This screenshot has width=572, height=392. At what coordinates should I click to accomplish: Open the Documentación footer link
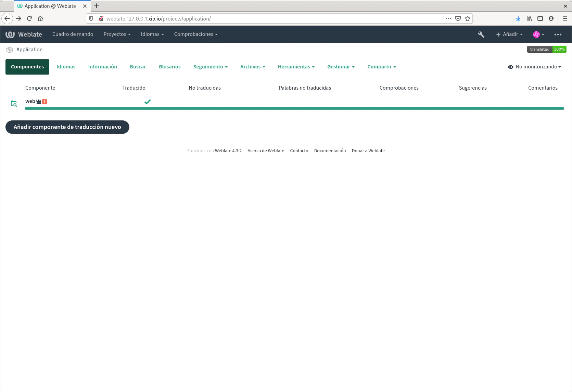pyautogui.click(x=330, y=151)
